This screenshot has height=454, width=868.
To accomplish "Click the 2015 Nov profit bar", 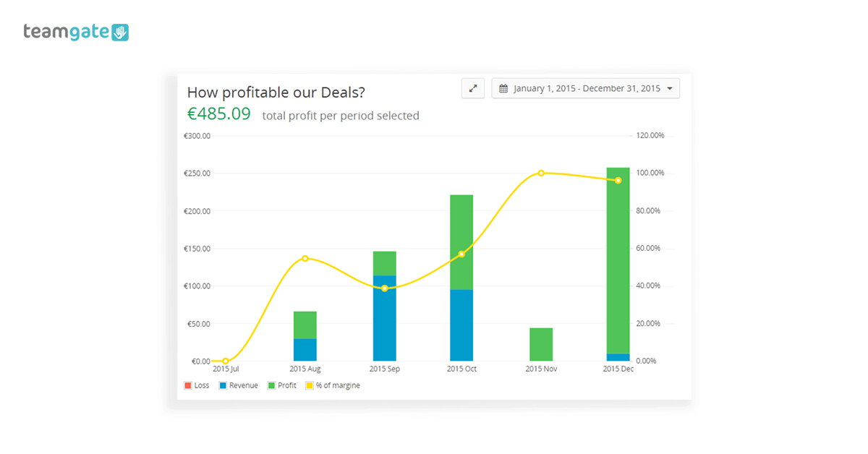I will coord(541,345).
